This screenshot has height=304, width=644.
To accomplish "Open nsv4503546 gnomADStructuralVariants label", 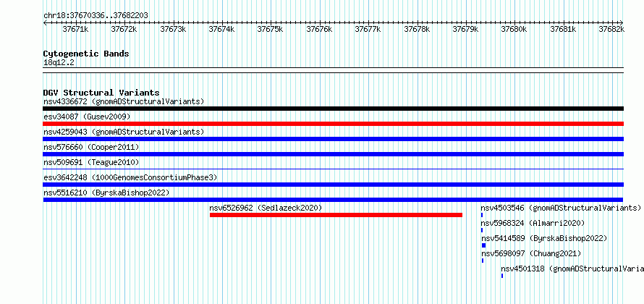I will click(561, 208).
